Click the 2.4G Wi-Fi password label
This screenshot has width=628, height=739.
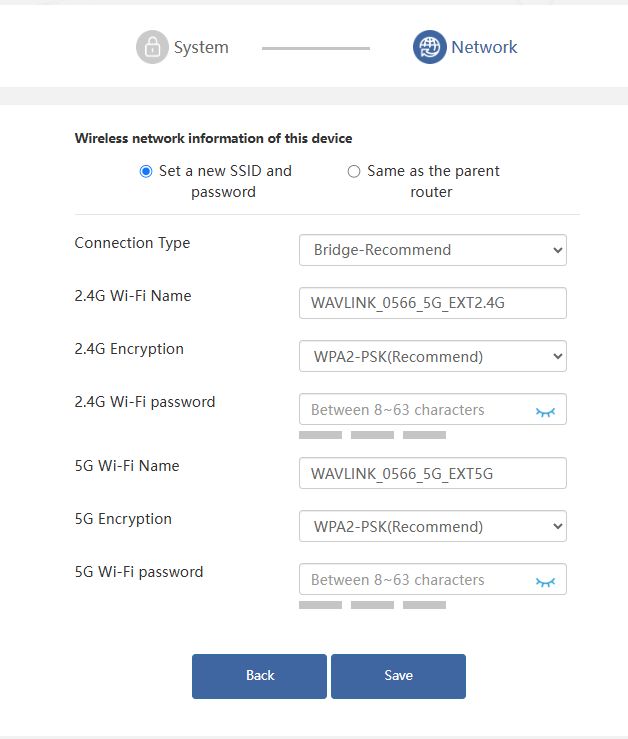click(145, 402)
